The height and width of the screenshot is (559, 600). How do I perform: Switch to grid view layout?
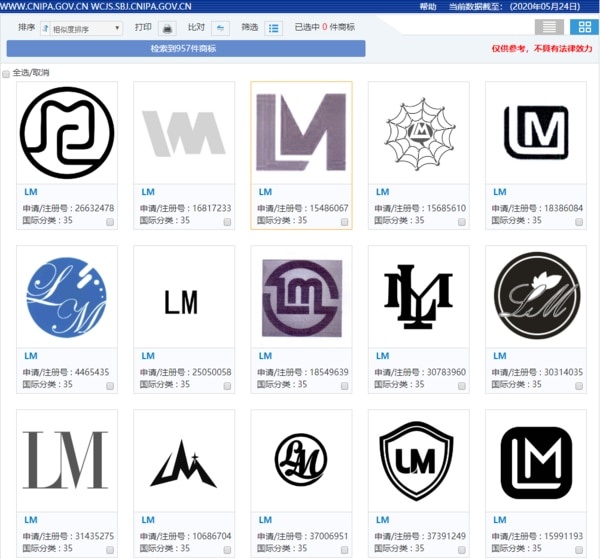pyautogui.click(x=584, y=27)
